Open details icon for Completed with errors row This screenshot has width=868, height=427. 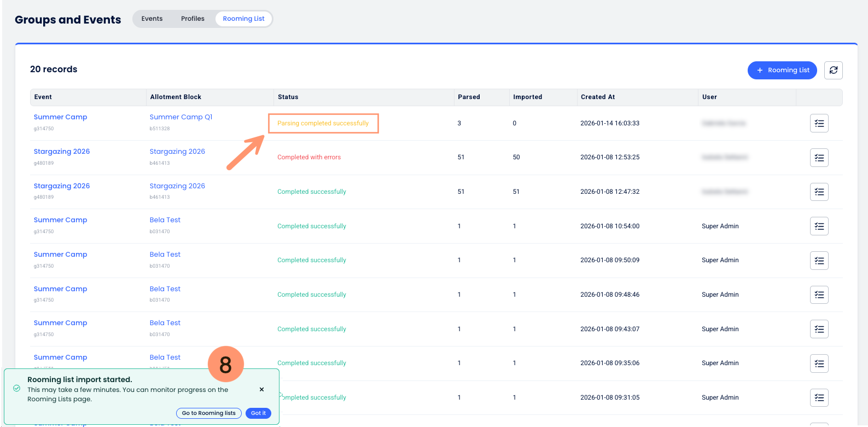pyautogui.click(x=819, y=158)
